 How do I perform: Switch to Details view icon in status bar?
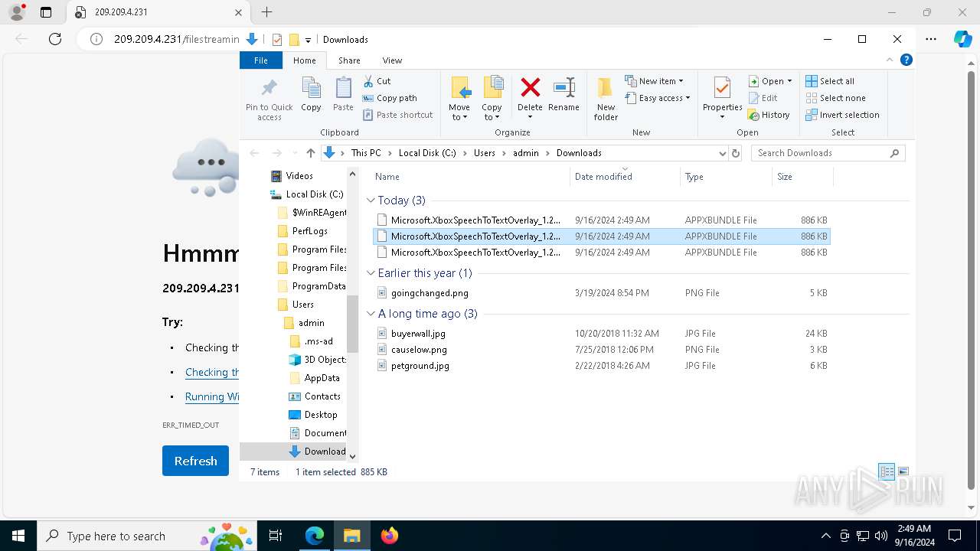[x=887, y=472]
